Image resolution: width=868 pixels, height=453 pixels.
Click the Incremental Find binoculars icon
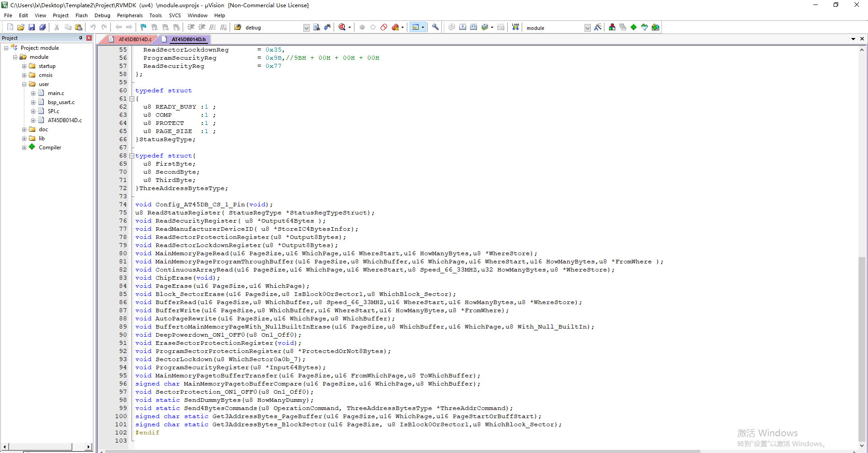tap(327, 28)
